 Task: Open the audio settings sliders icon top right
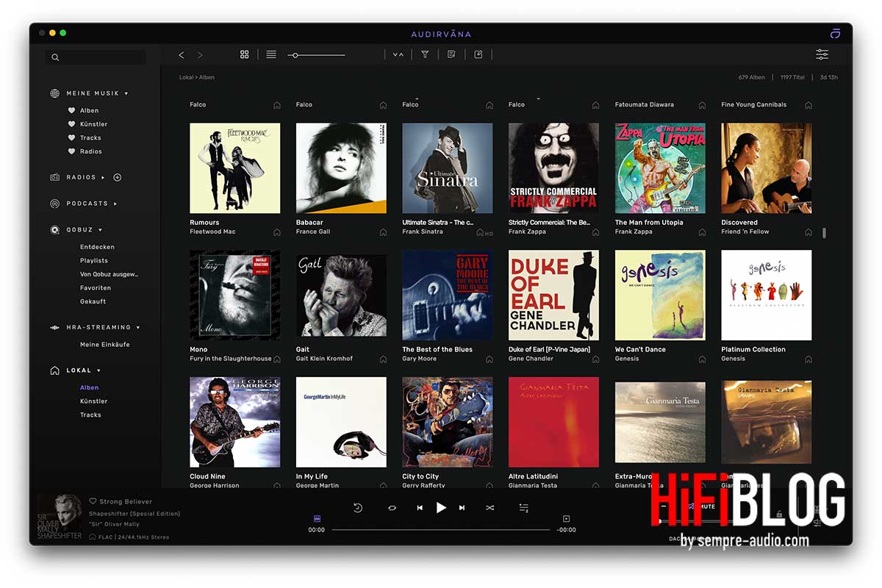click(822, 54)
